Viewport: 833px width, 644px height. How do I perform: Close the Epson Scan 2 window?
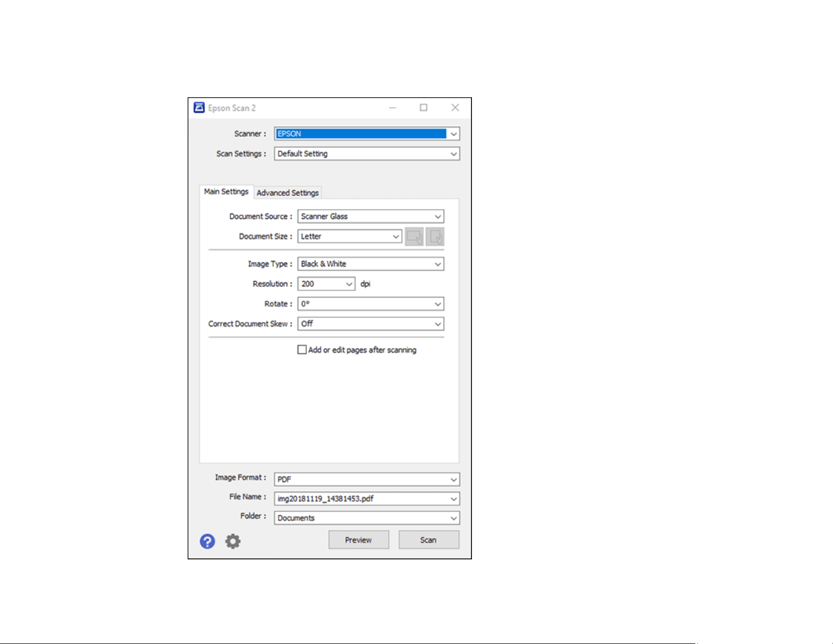455,108
